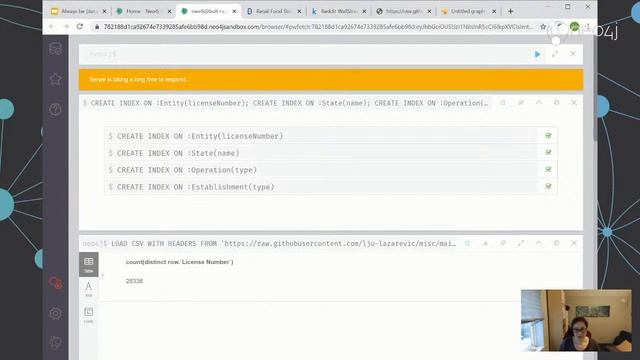Viewport: 640px width, 360px height.
Task: Click status check of Operation(type) row
Action: click(548, 169)
